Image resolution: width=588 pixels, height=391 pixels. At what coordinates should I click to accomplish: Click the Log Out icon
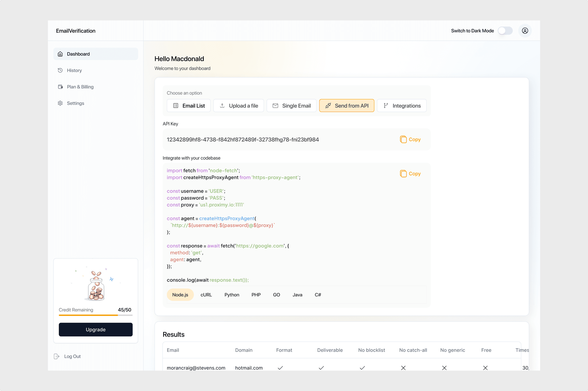tap(57, 356)
